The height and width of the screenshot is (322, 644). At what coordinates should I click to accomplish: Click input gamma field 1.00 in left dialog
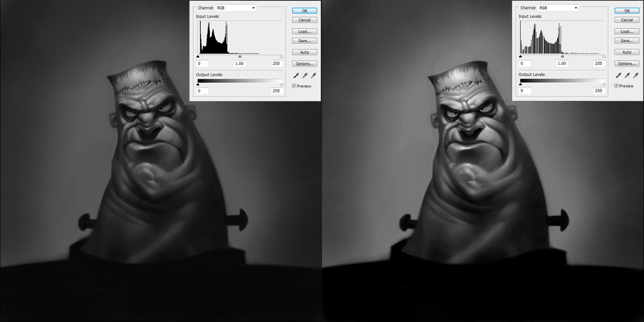point(239,63)
